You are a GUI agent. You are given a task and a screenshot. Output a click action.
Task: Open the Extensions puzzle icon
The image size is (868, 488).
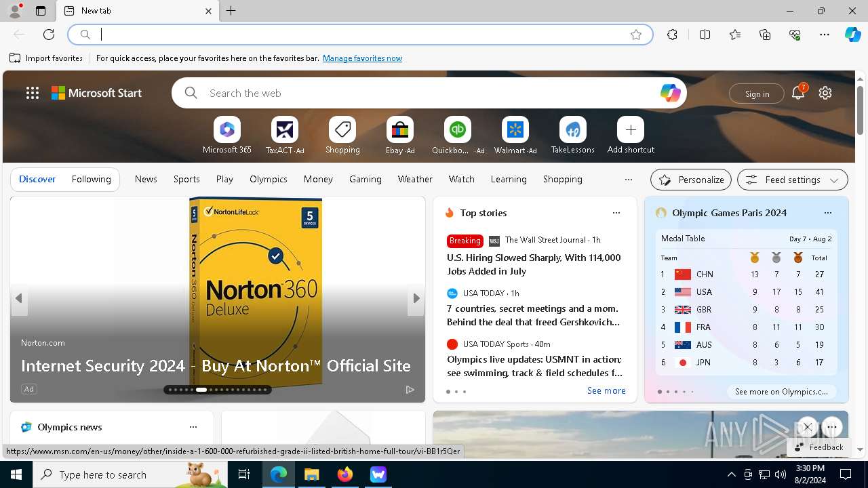pyautogui.click(x=672, y=35)
